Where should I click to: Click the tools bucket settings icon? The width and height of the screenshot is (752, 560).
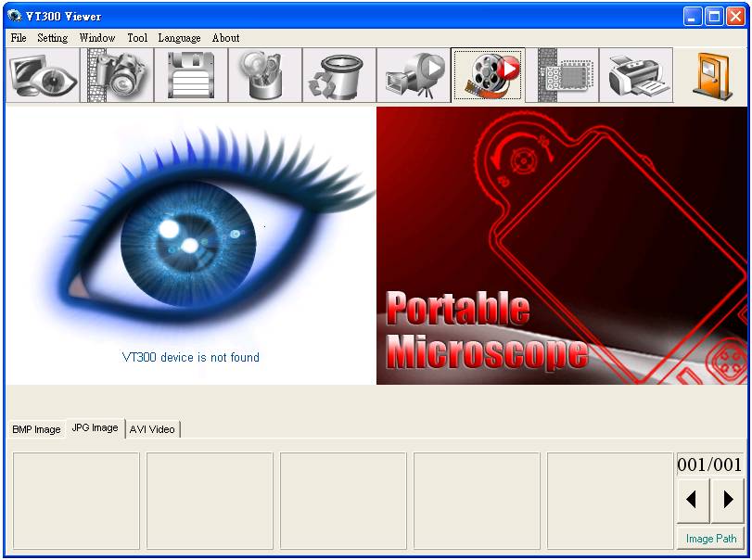pyautogui.click(x=265, y=75)
